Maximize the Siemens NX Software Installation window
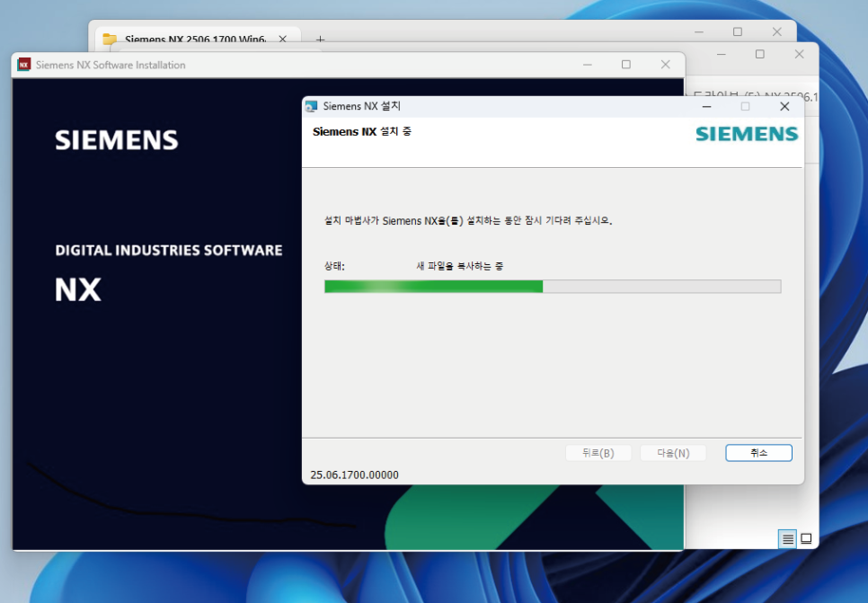The width and height of the screenshot is (868, 603). click(626, 65)
